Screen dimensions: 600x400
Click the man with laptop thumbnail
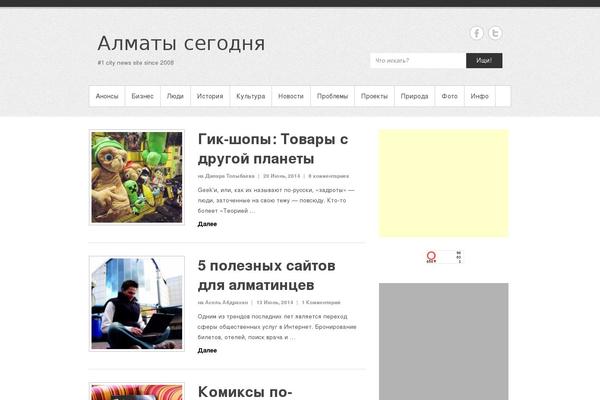pos(137,304)
